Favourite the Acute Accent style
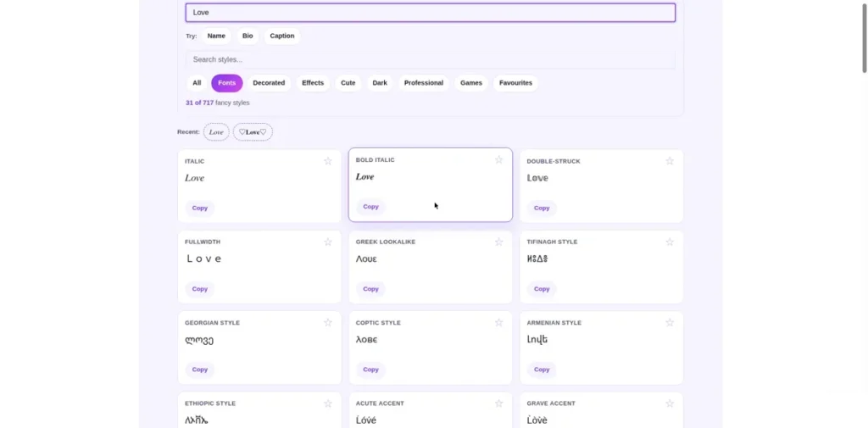 [x=498, y=403]
